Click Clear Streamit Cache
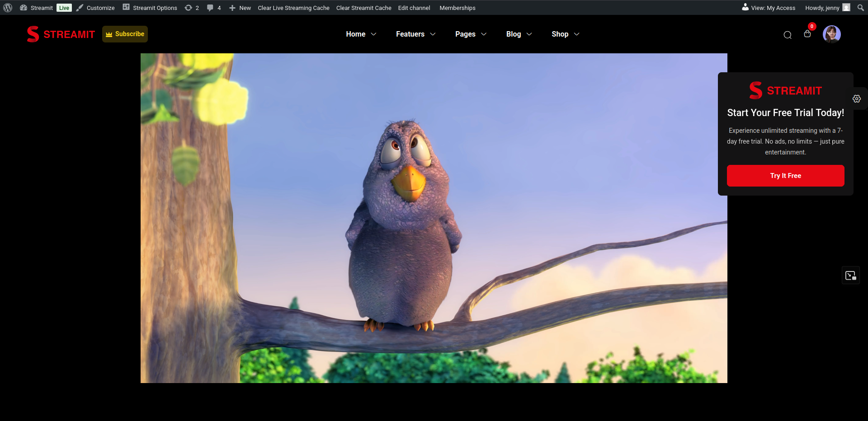 click(x=363, y=8)
